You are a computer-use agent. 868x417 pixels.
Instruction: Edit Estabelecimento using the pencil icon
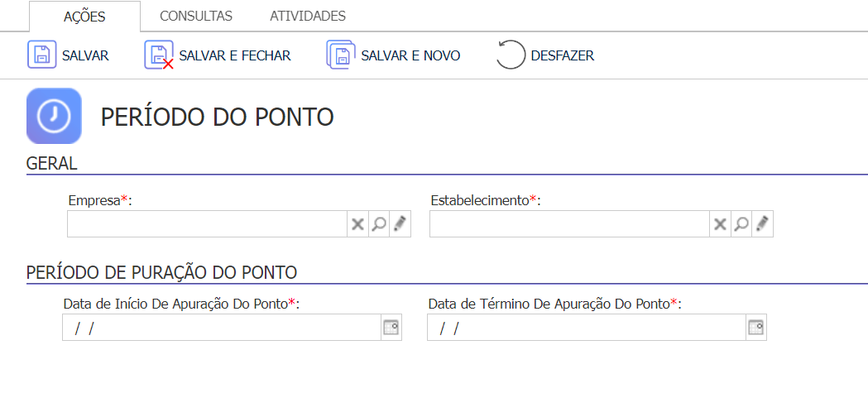[x=762, y=224]
